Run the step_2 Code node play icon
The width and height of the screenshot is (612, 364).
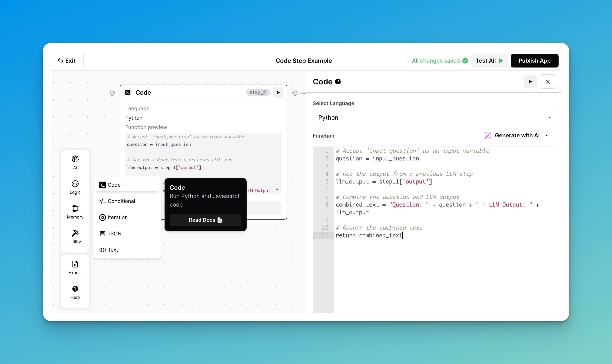pos(278,92)
